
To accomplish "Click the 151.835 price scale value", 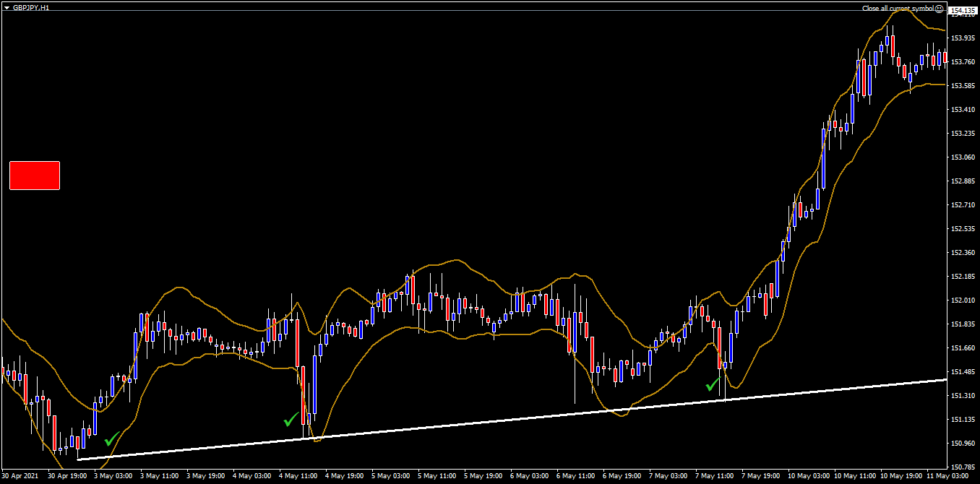I will point(963,324).
